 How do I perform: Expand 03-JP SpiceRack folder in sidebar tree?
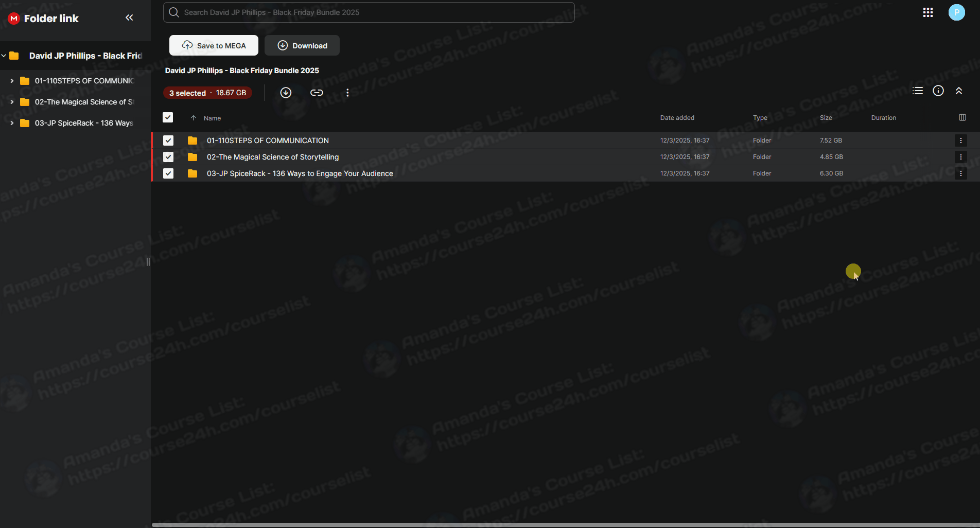click(12, 123)
